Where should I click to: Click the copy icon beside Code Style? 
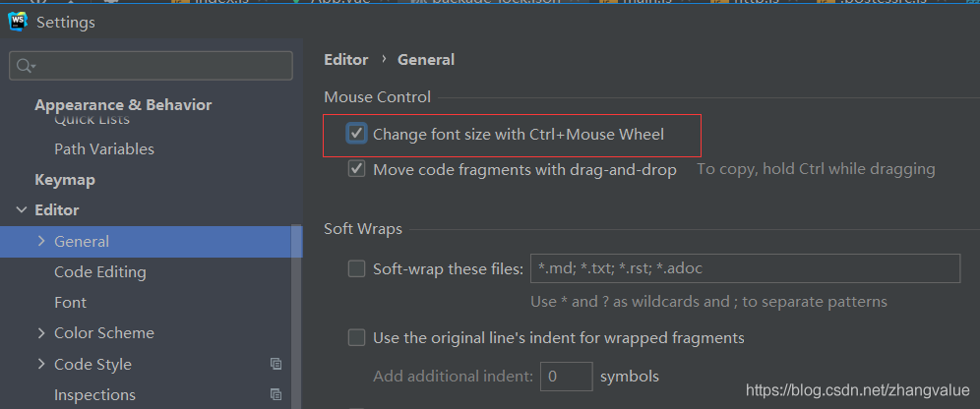click(x=276, y=364)
